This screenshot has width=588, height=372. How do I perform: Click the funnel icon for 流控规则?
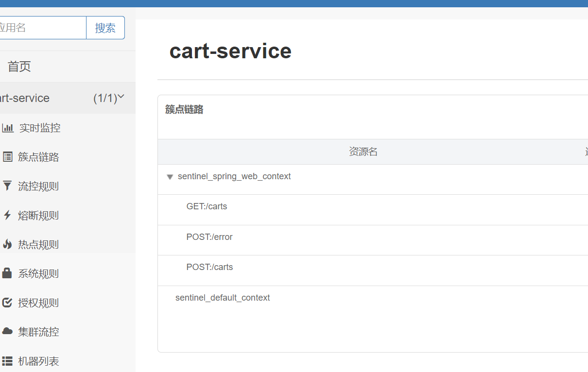[7, 186]
